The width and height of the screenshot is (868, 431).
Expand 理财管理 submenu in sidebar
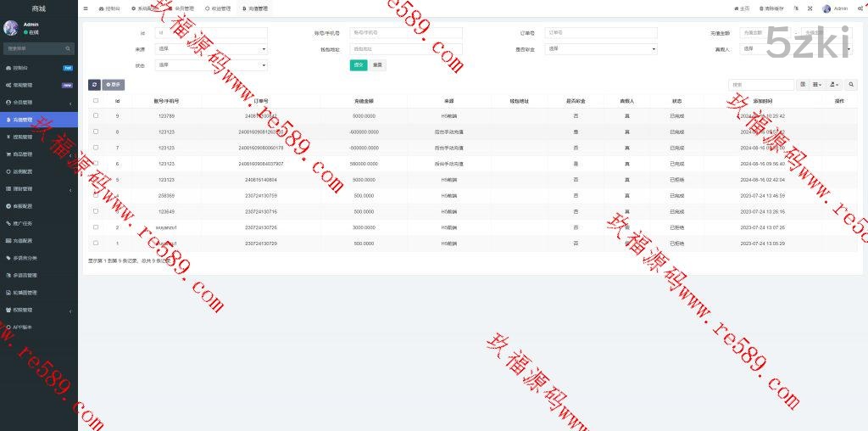pyautogui.click(x=39, y=189)
